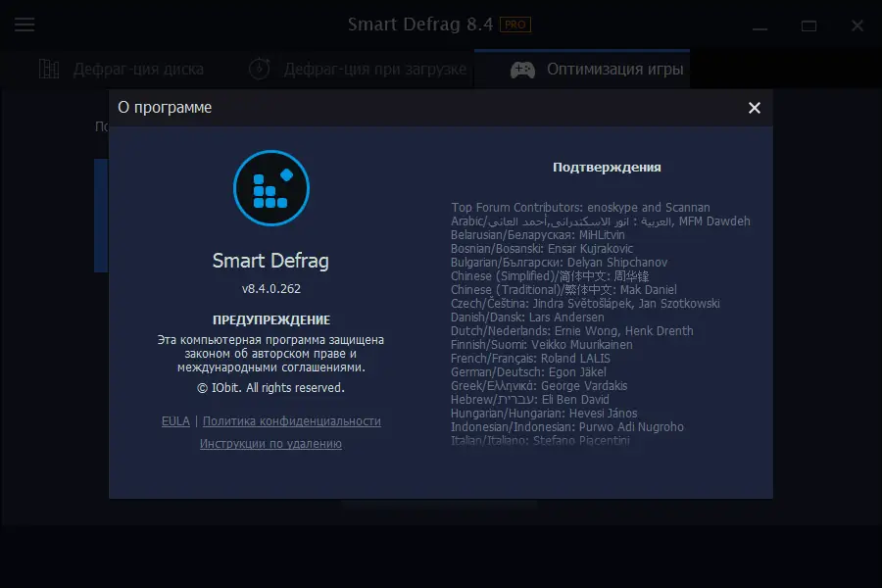Open the hamburger main menu

[24, 24]
